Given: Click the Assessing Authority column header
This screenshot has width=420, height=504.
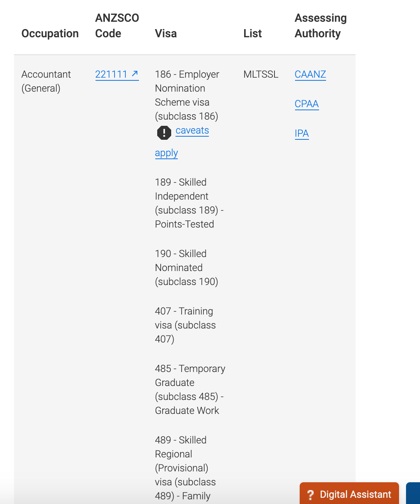Looking at the screenshot, I should point(321,26).
